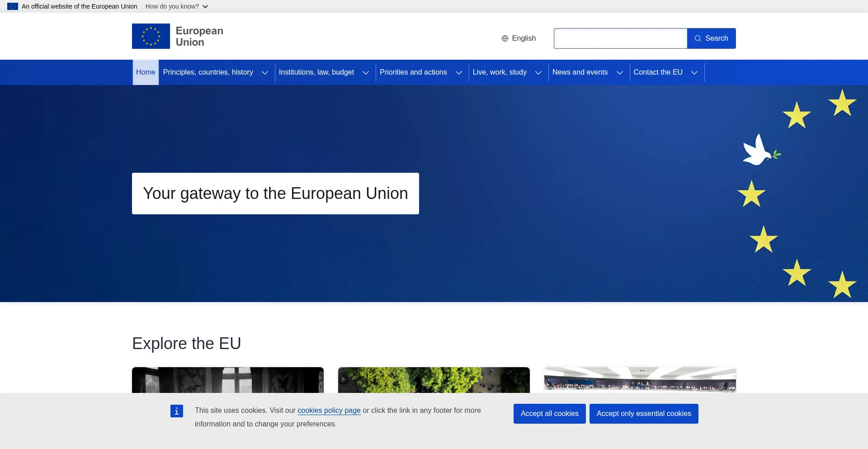Go to the Home tab

tap(146, 72)
